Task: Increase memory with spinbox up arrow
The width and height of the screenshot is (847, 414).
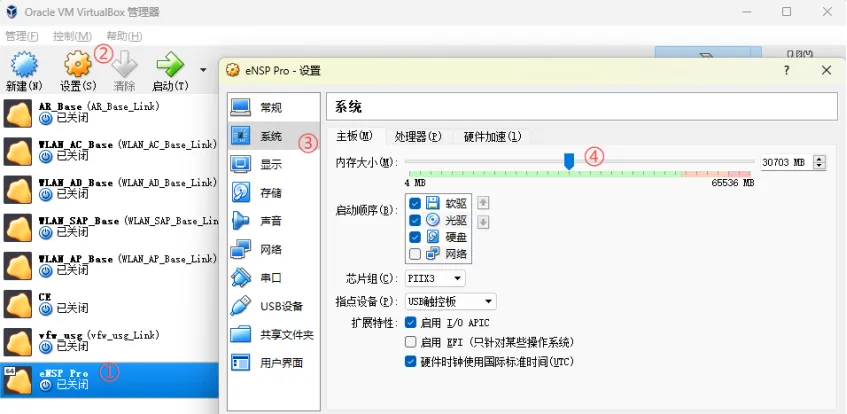Action: click(x=819, y=159)
